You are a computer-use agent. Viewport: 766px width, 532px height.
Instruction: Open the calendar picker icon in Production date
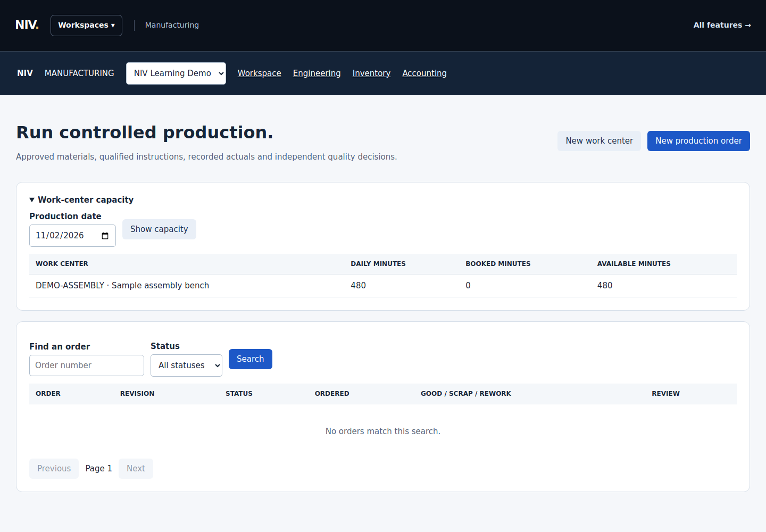[x=105, y=236]
